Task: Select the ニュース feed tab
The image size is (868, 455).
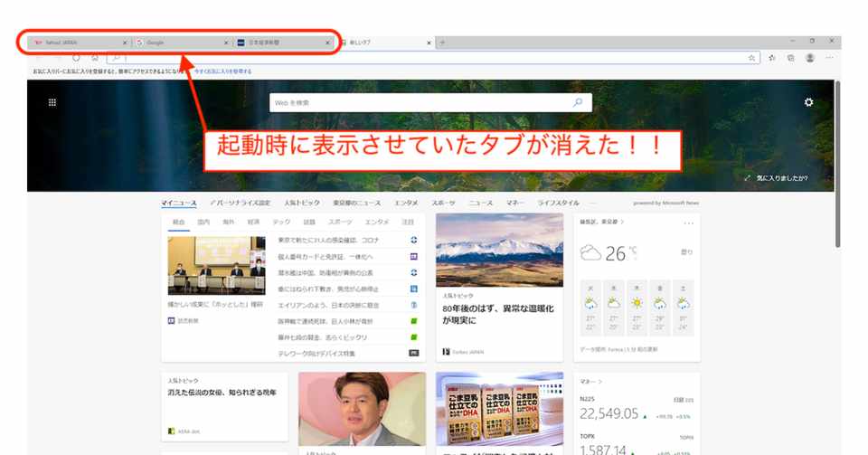Action: pyautogui.click(x=480, y=204)
